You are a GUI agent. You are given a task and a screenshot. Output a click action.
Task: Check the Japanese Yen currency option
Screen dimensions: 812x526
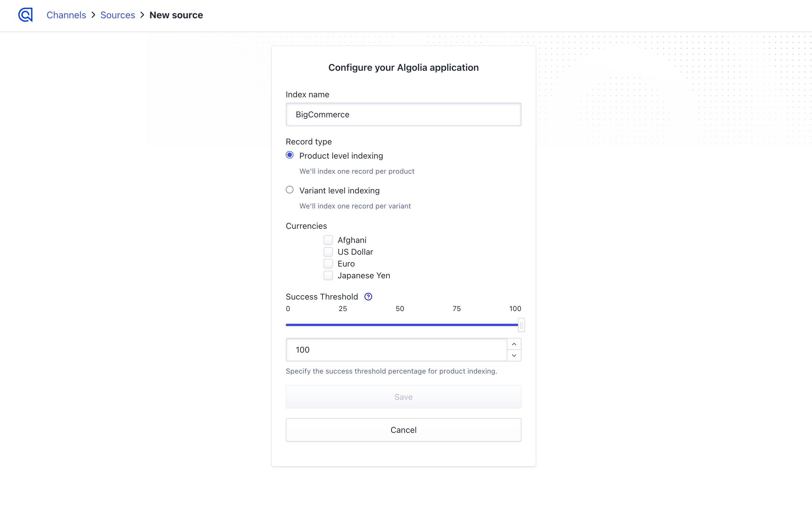pos(328,275)
